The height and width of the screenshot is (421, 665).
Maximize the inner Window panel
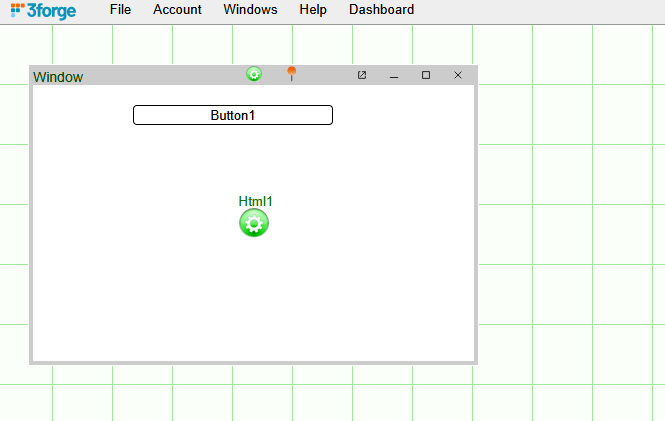[x=426, y=75]
